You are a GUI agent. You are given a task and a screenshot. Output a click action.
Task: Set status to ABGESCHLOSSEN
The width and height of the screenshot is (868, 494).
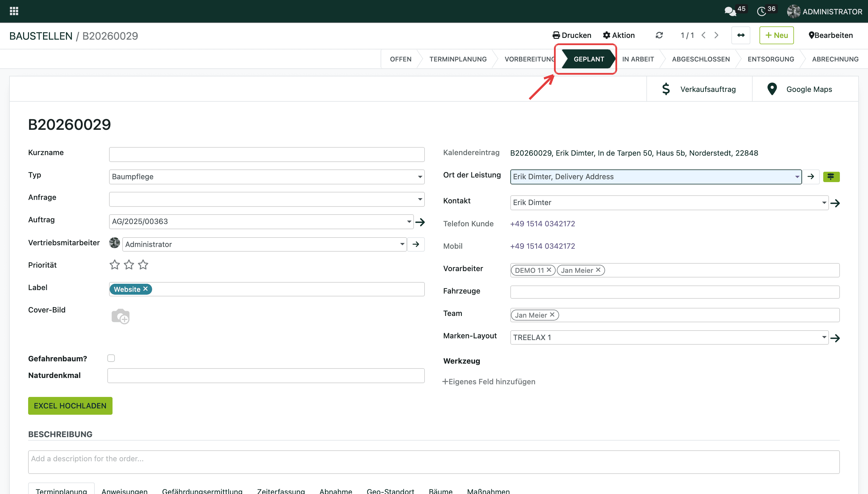(x=701, y=59)
